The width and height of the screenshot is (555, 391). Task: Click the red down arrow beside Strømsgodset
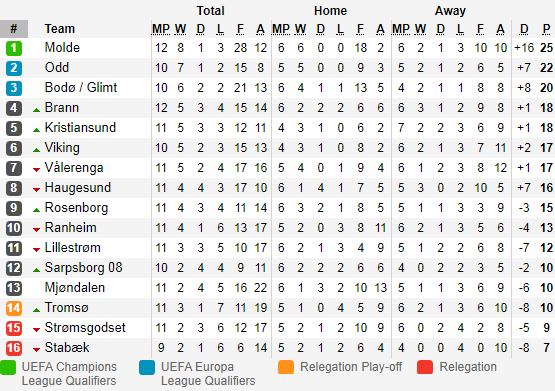pyautogui.click(x=36, y=330)
